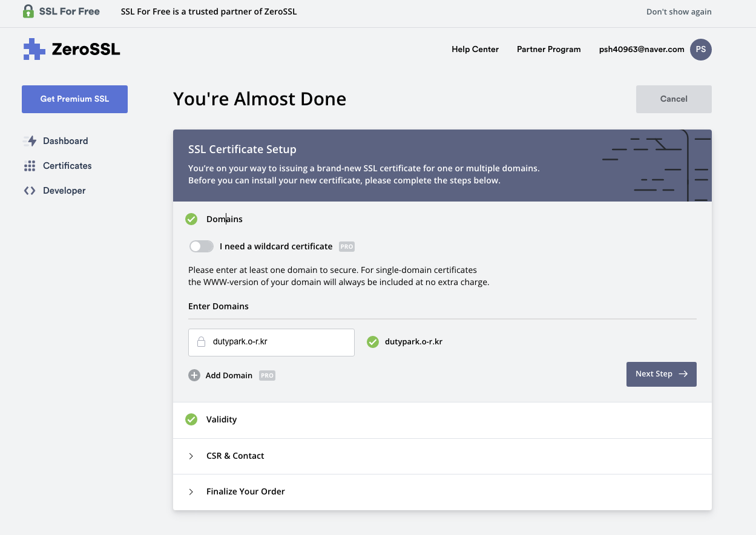Click the psh40963@naver.com account email

click(642, 50)
